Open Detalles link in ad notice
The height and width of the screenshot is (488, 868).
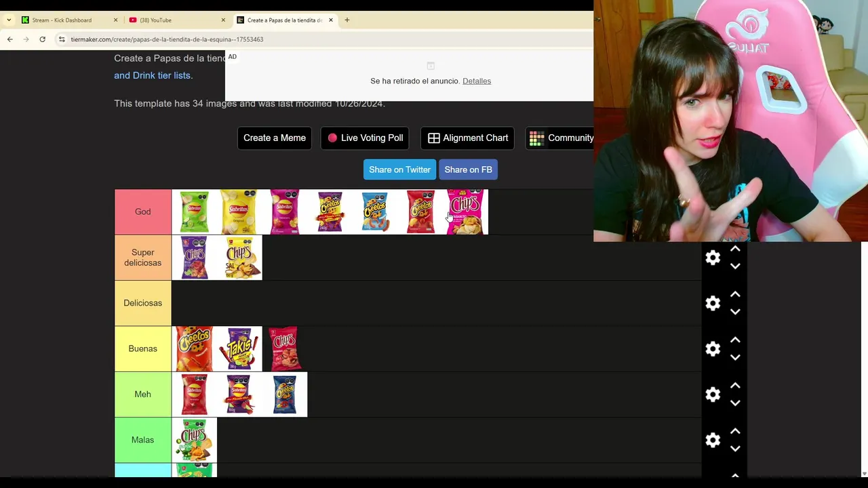[x=477, y=81]
